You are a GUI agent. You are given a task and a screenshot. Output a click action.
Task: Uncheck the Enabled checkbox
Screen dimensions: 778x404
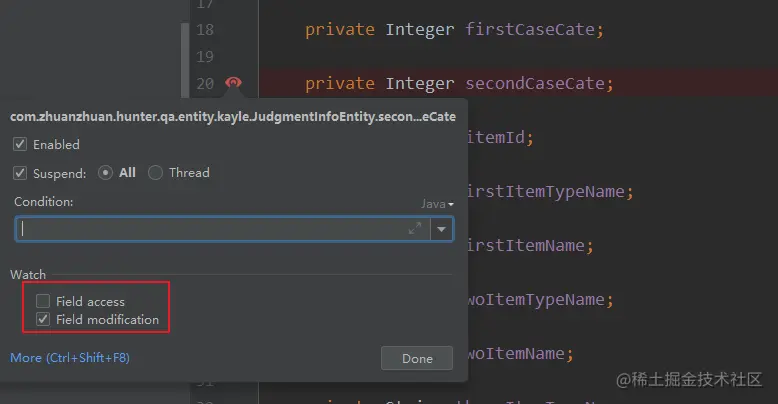tap(20, 144)
